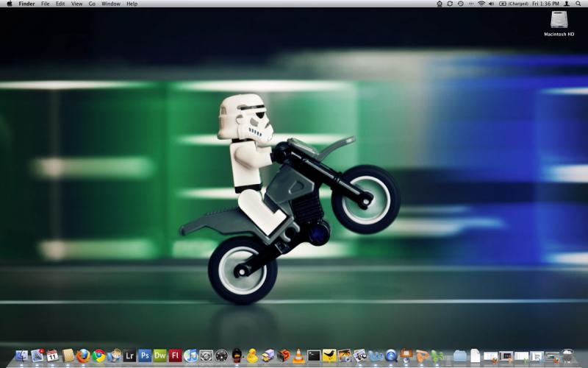This screenshot has height=368, width=588.
Task: Open the Window menu
Action: coord(111,4)
